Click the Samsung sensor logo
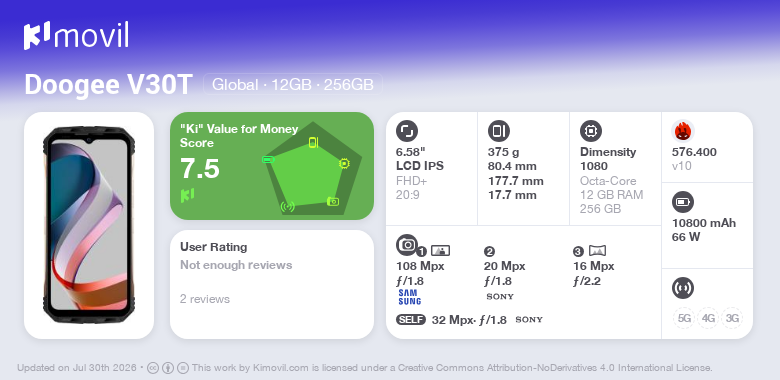780x380 pixels. 409,297
